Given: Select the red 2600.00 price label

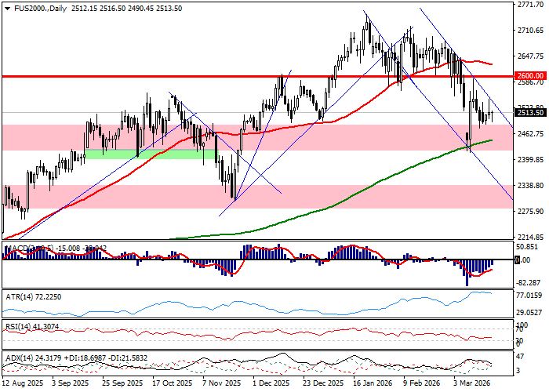Looking at the screenshot, I should (531, 76).
